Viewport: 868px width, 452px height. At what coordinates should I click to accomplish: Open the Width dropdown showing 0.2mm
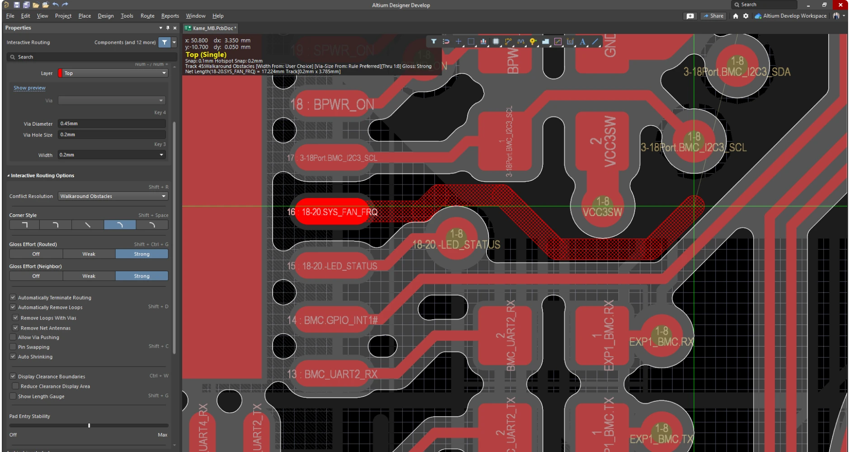click(x=112, y=155)
